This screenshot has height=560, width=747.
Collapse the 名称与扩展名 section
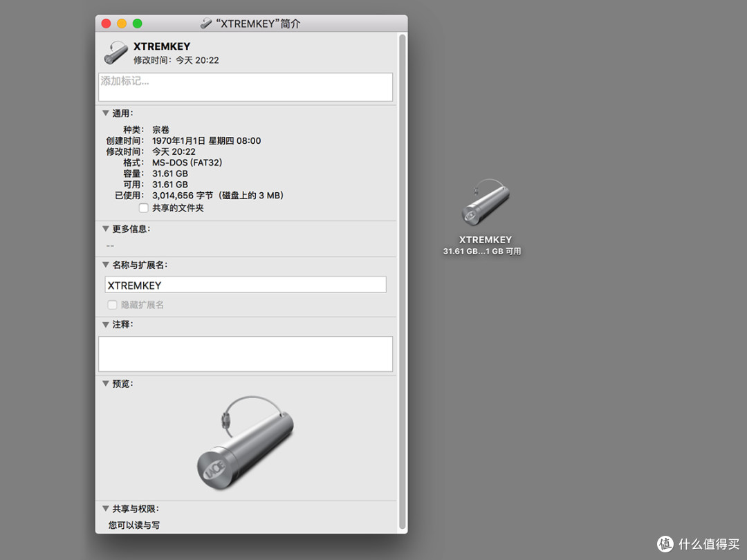coord(106,265)
